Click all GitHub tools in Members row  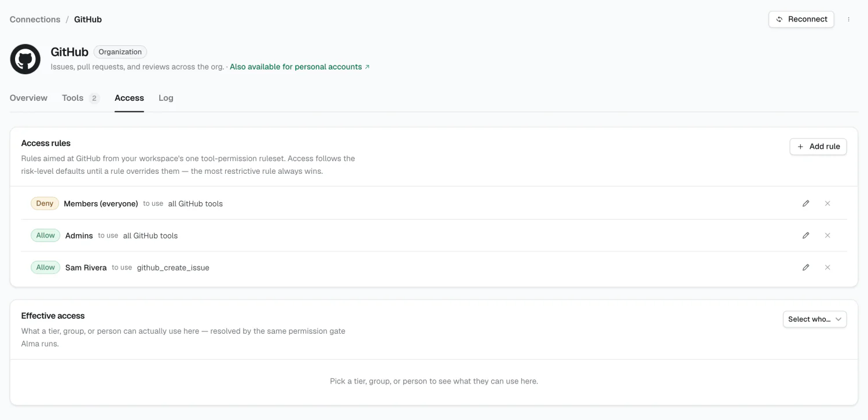click(196, 204)
